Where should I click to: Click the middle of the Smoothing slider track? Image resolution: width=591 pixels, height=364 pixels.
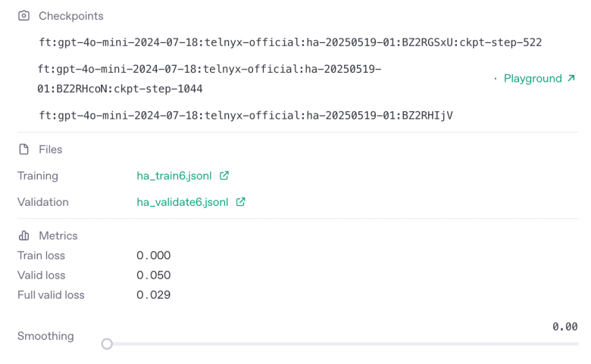coord(342,344)
